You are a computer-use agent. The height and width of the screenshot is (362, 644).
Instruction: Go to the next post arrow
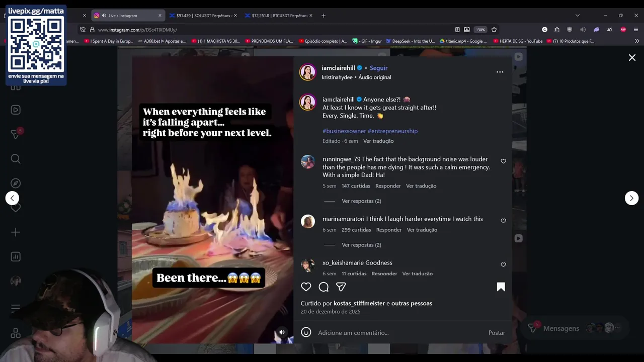click(x=631, y=198)
